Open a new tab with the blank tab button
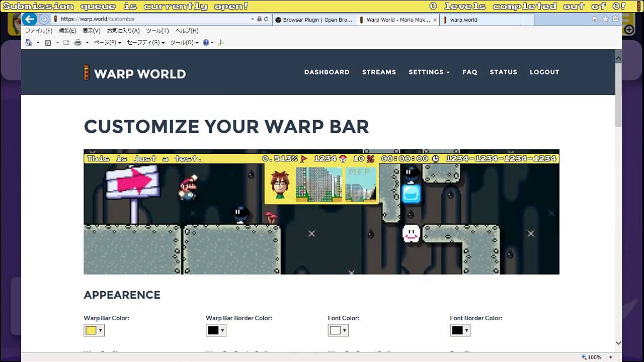The height and width of the screenshot is (362, 644). click(x=529, y=20)
